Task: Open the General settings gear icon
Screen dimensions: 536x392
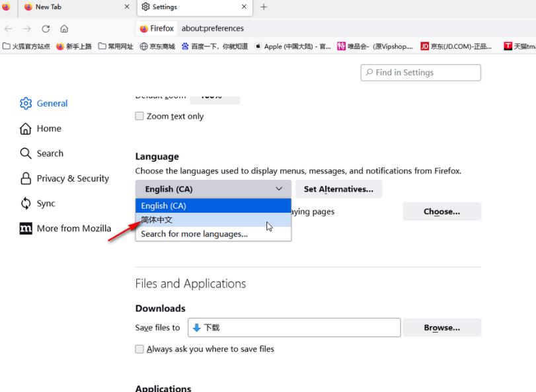Action: point(26,103)
